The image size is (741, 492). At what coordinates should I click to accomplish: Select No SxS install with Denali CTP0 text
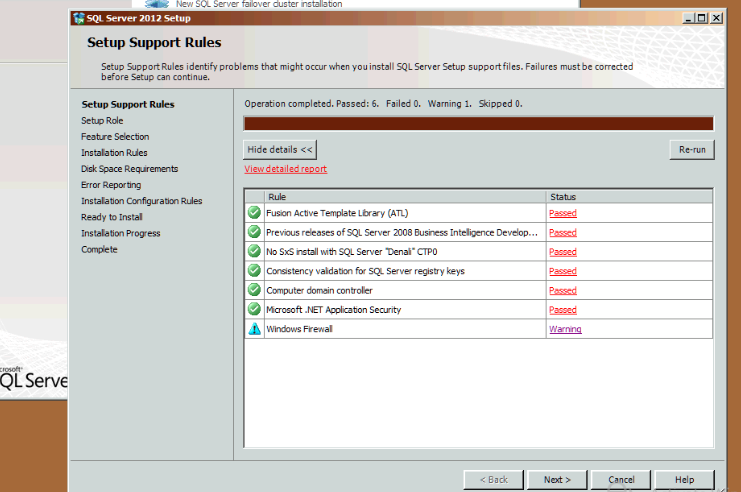[352, 252]
